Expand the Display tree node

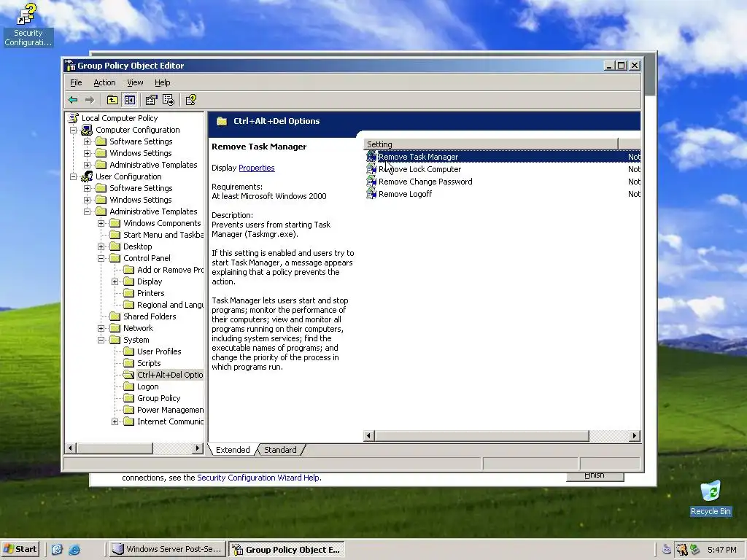pos(115,282)
